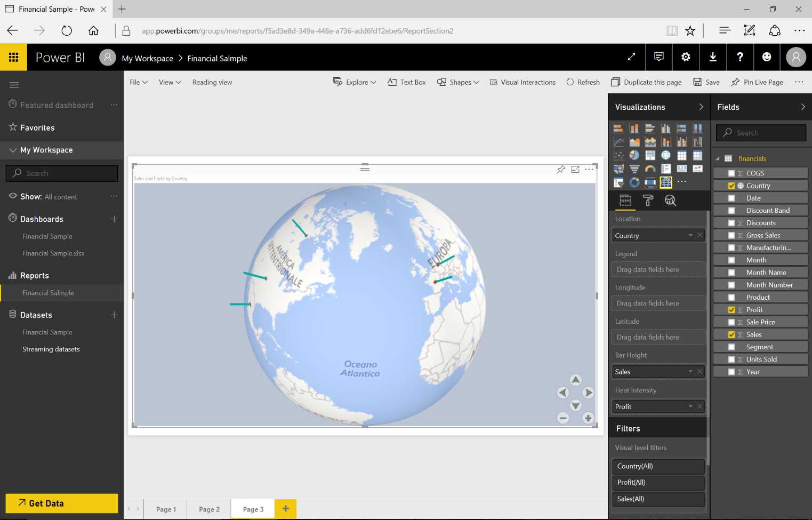Switch to Page 2 tab

[x=209, y=509]
